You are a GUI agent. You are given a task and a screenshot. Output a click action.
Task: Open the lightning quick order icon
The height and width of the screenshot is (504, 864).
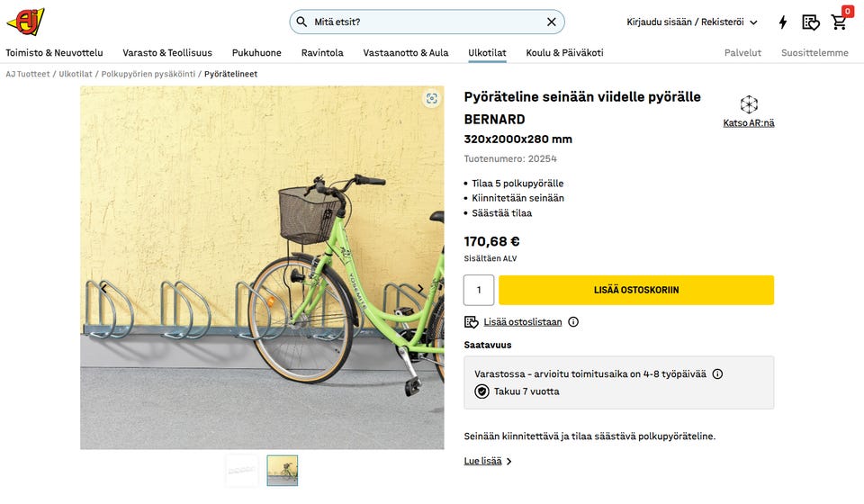tap(783, 22)
